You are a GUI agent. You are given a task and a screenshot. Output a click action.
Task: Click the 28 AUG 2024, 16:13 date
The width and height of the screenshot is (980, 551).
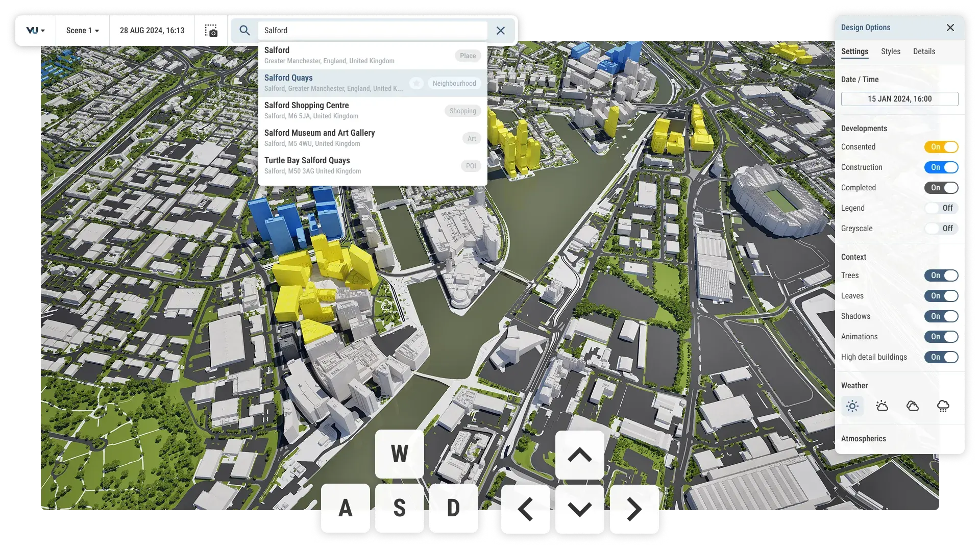(152, 31)
